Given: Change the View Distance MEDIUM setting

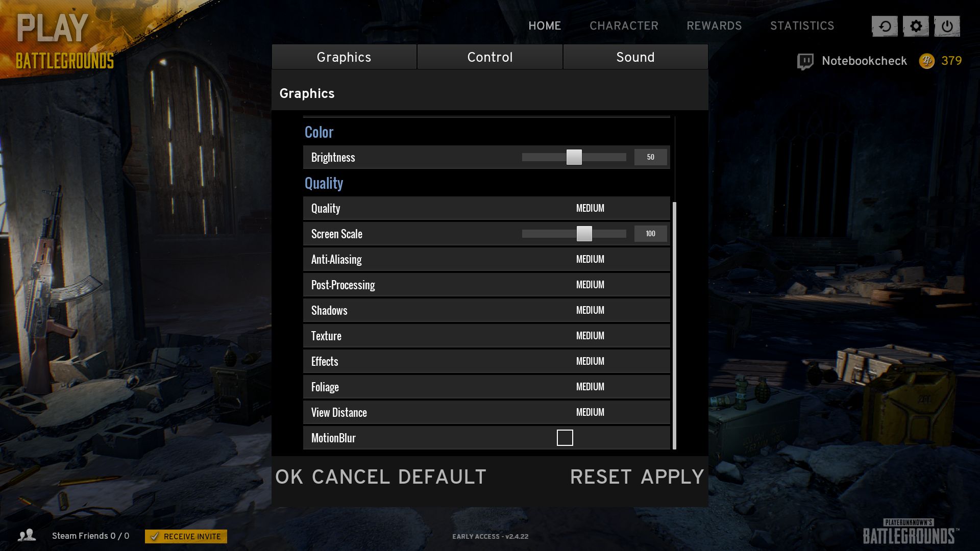Looking at the screenshot, I should 590,412.
